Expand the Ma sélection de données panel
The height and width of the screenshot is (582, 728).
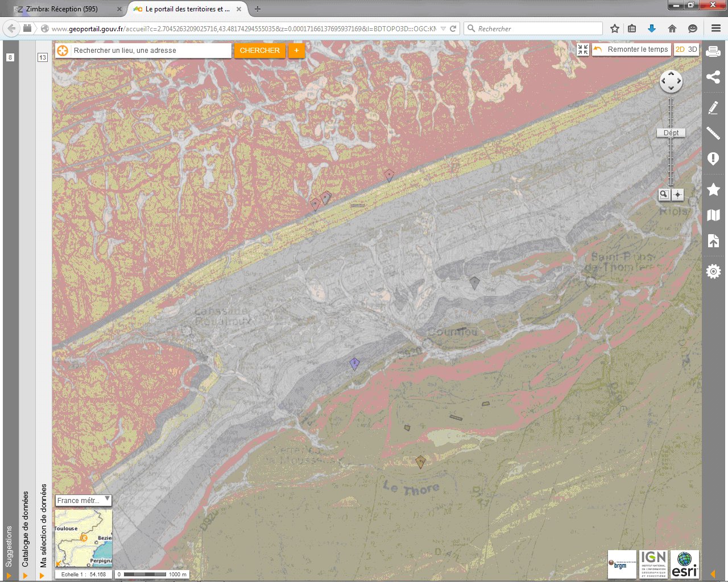point(43,522)
